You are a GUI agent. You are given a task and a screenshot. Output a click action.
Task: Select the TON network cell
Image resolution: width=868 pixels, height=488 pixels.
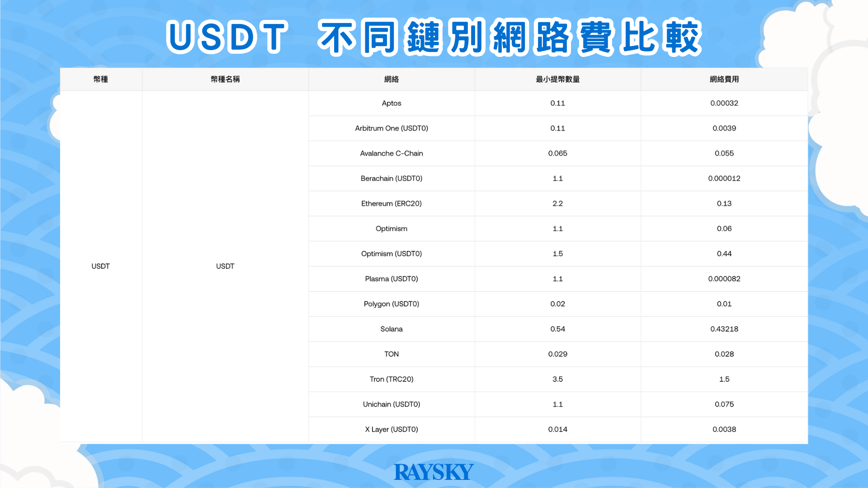point(392,354)
